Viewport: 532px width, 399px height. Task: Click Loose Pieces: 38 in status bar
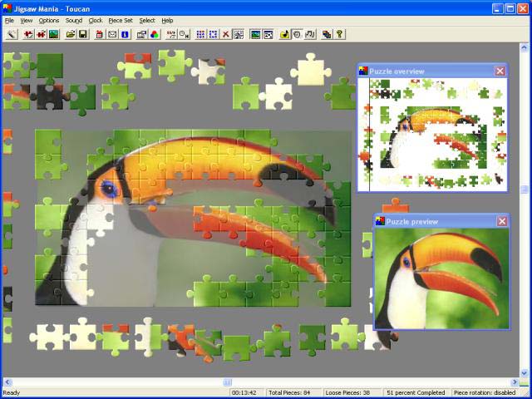point(347,392)
